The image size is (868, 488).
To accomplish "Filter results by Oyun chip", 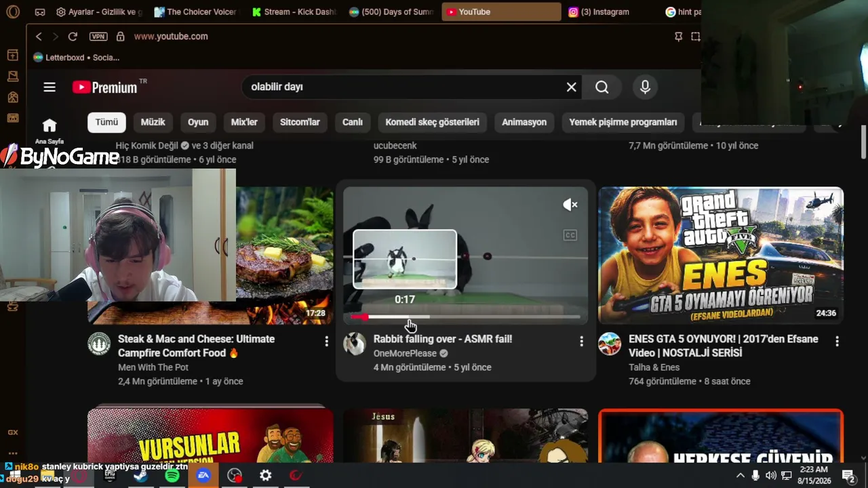I will click(x=198, y=122).
